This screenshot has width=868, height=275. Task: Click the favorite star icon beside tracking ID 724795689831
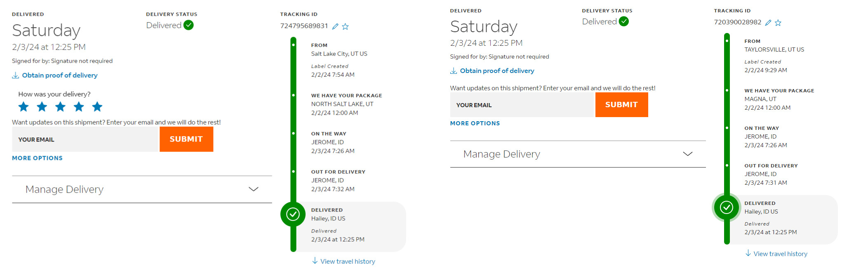(x=346, y=26)
